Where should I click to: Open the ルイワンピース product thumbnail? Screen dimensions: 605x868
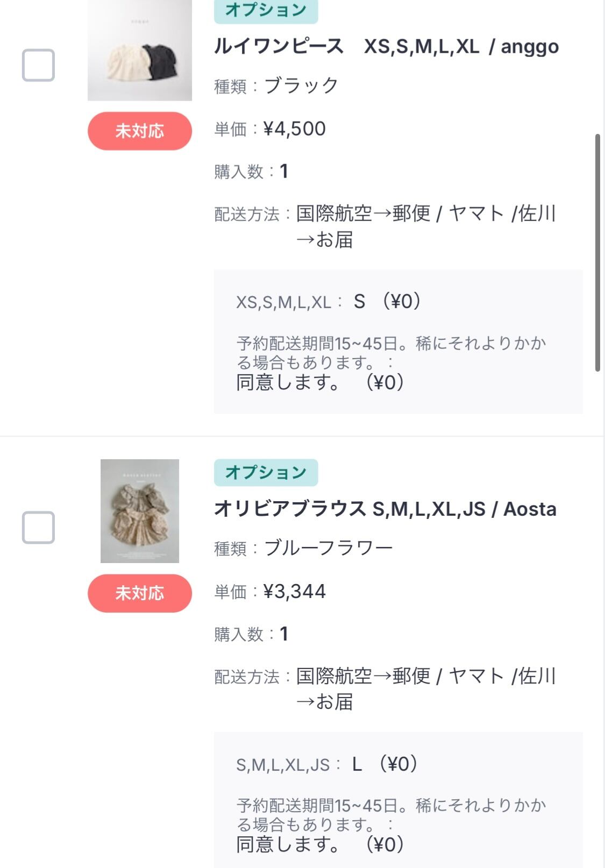140,50
